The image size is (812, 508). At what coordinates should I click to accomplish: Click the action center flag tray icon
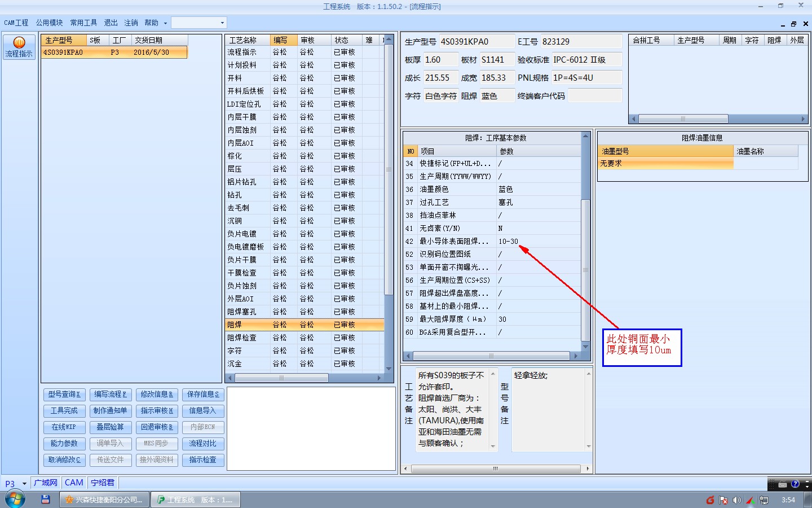(x=723, y=500)
